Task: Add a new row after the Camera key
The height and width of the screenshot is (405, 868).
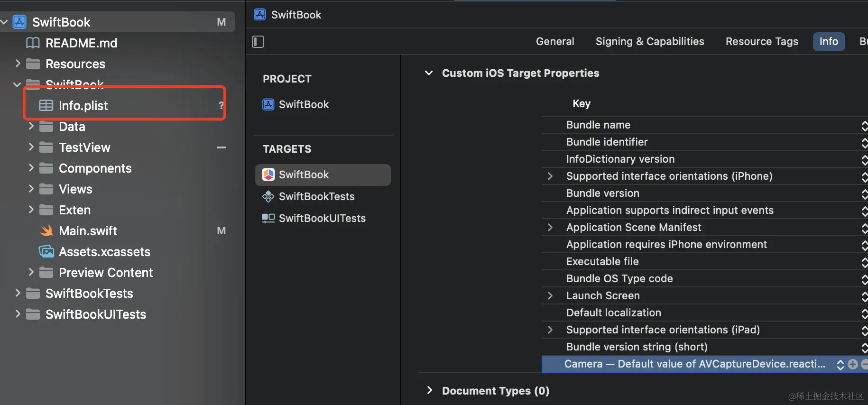Action: pos(853,364)
